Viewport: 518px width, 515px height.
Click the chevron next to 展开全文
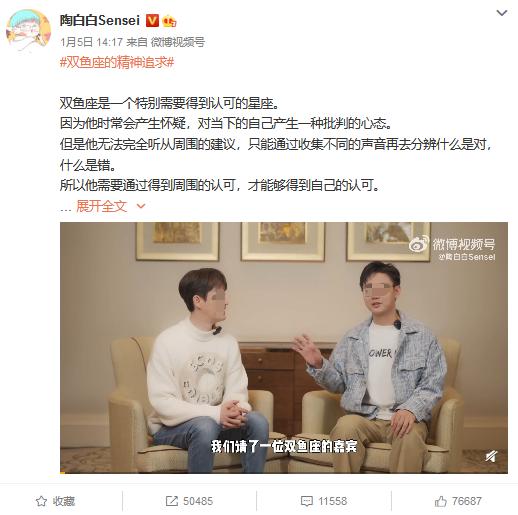pyautogui.click(x=141, y=206)
